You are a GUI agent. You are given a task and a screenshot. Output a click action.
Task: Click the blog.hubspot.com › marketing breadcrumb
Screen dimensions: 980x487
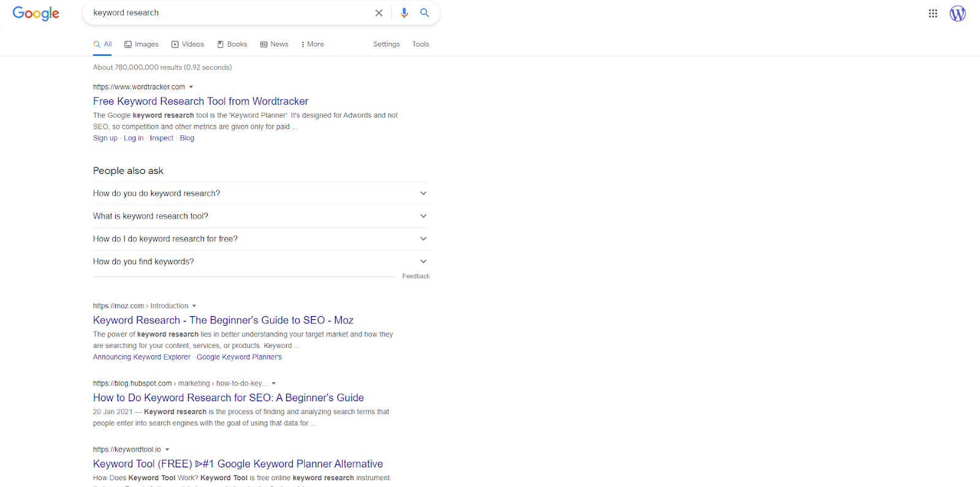pos(180,383)
